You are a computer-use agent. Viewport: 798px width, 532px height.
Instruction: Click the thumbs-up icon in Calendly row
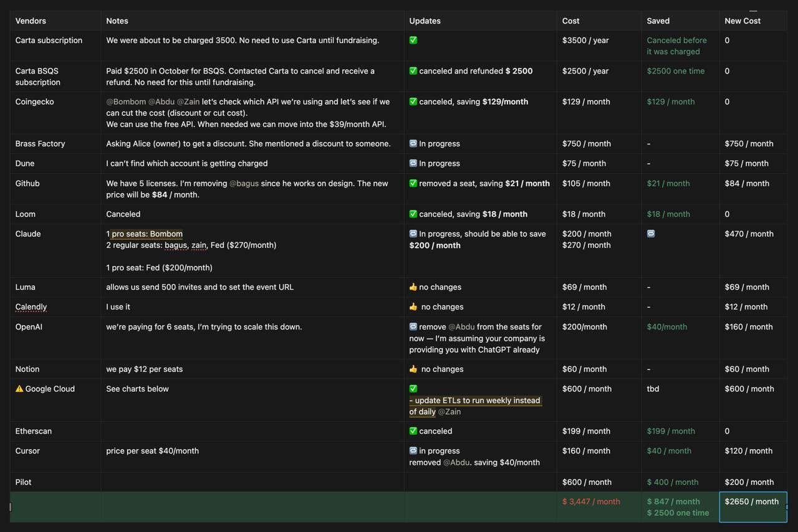pyautogui.click(x=413, y=306)
